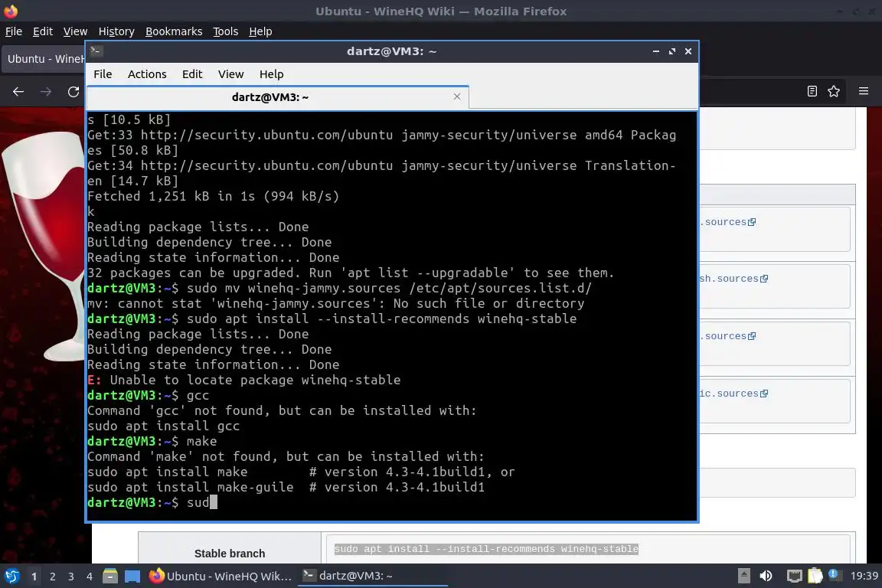Open Firefox Help menu

260,31
